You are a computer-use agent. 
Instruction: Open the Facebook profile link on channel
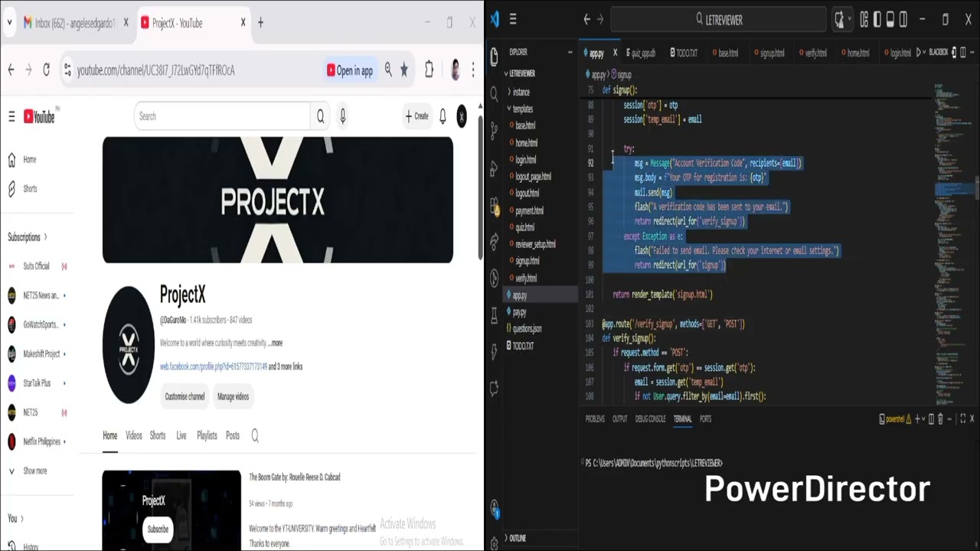pyautogui.click(x=214, y=367)
